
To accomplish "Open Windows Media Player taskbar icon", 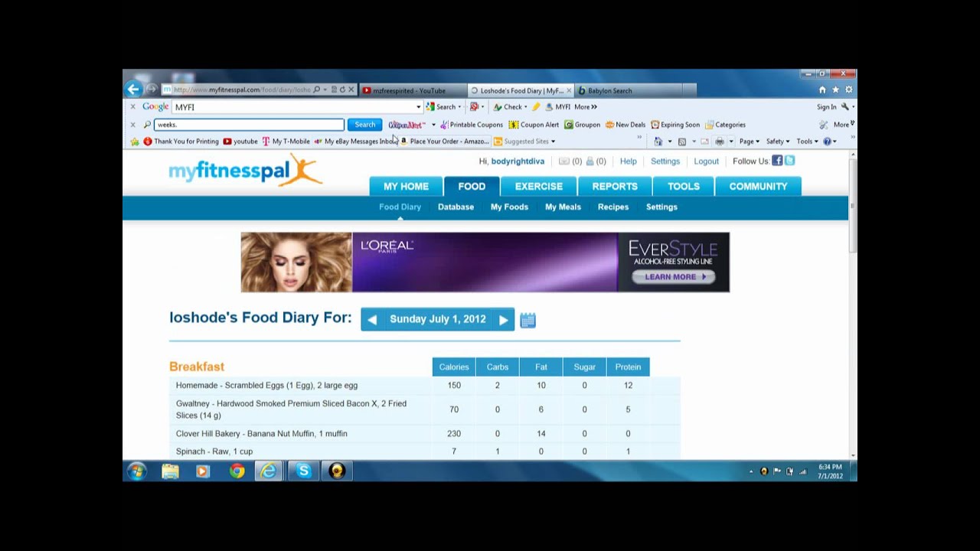I will click(203, 471).
